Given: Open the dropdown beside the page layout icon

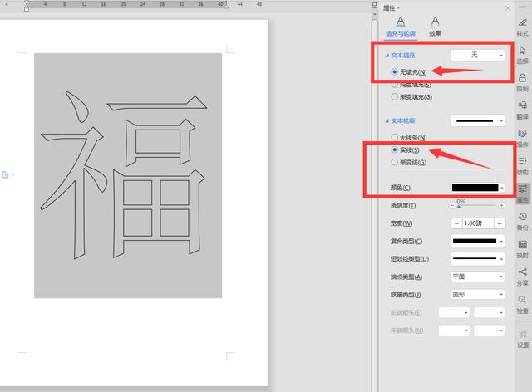Looking at the screenshot, I should tap(13, 174).
